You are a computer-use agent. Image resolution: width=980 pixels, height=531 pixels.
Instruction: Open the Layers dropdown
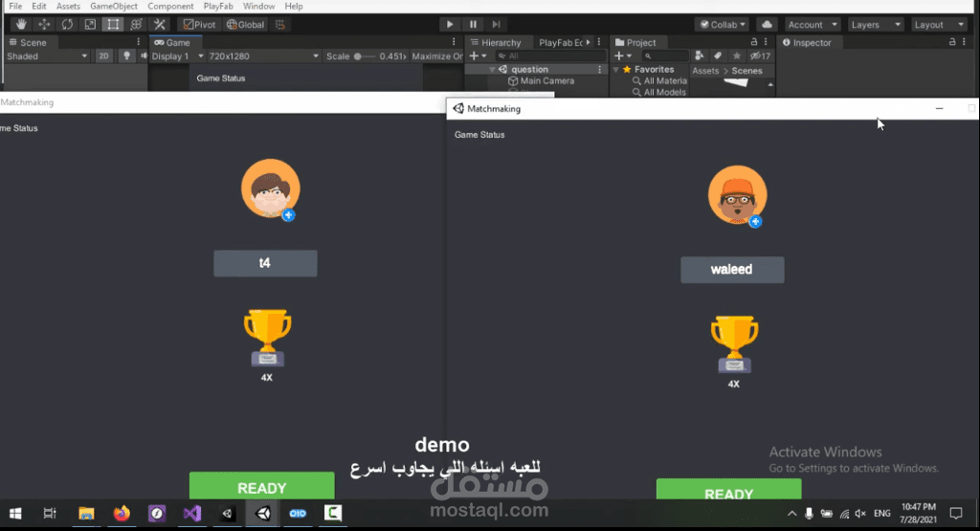click(x=875, y=24)
